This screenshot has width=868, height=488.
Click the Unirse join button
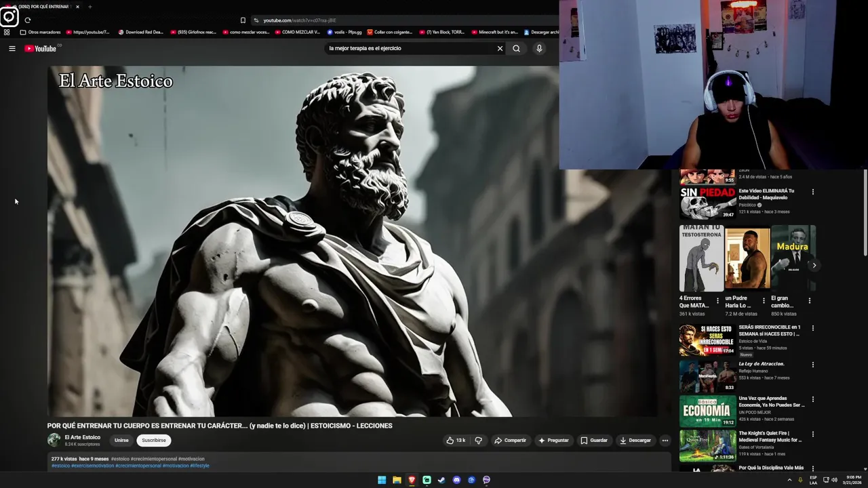click(121, 440)
